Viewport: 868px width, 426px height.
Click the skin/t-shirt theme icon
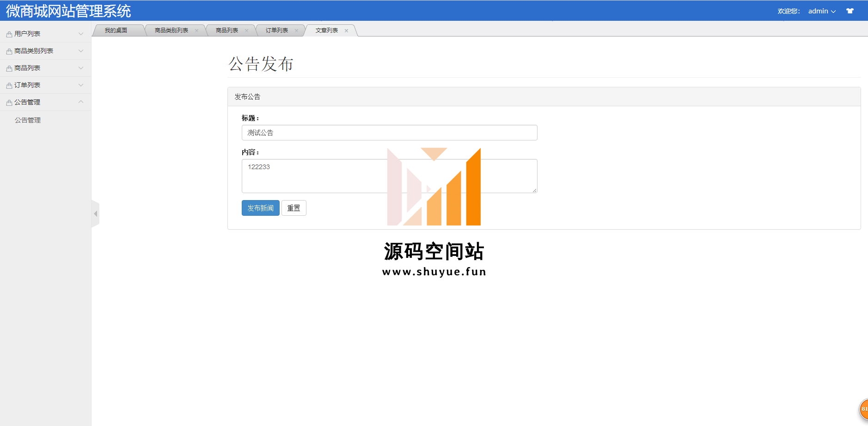tap(850, 11)
